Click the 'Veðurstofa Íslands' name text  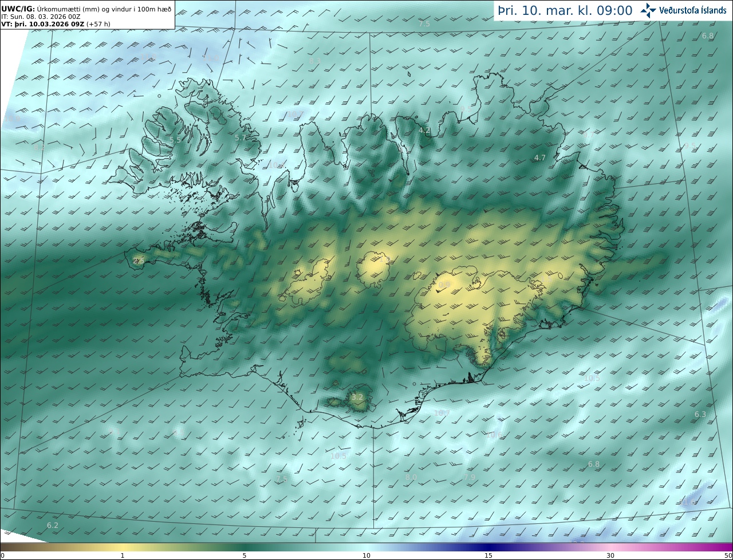click(x=693, y=10)
